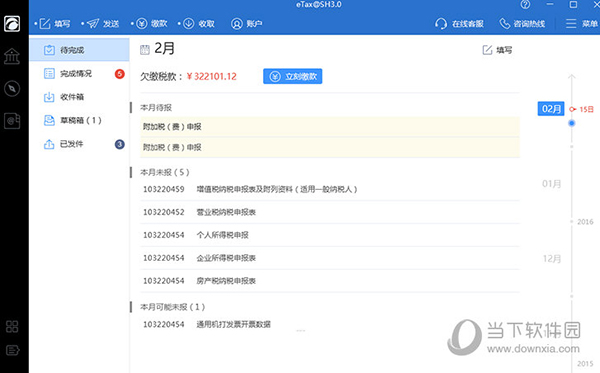Viewport: 600px width, 373px height.
Task: Contact 在线客服 online support
Action: pos(459,24)
